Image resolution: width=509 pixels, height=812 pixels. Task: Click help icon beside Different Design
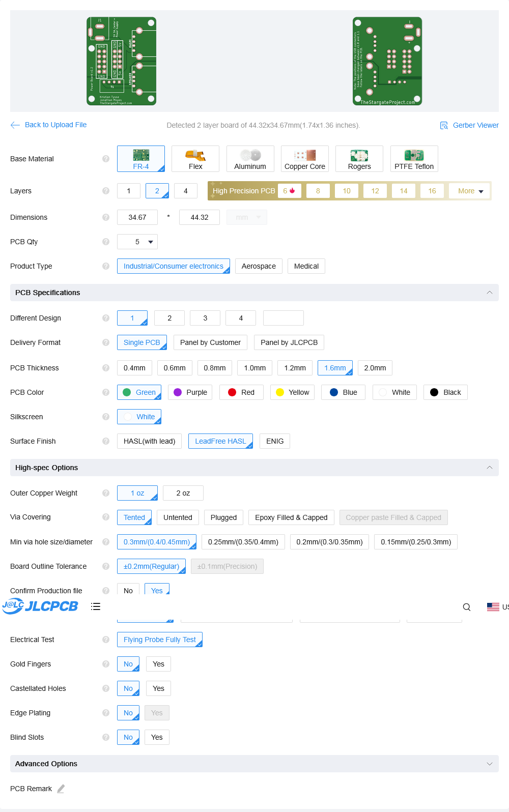(106, 318)
